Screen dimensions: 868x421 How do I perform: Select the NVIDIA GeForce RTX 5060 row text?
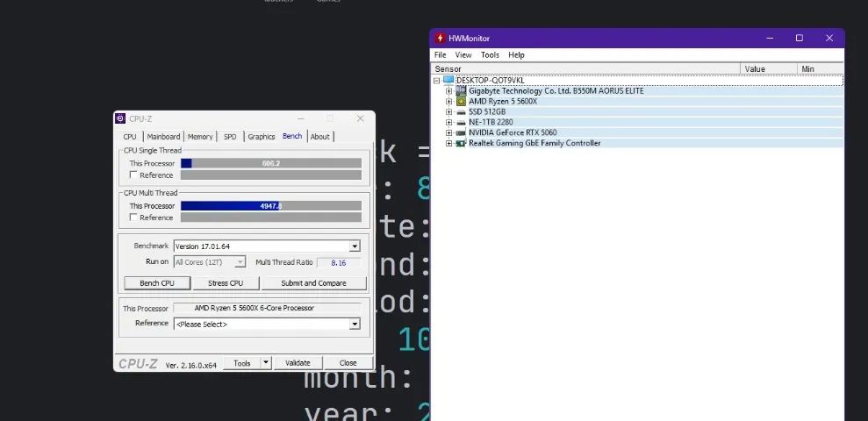coord(513,132)
